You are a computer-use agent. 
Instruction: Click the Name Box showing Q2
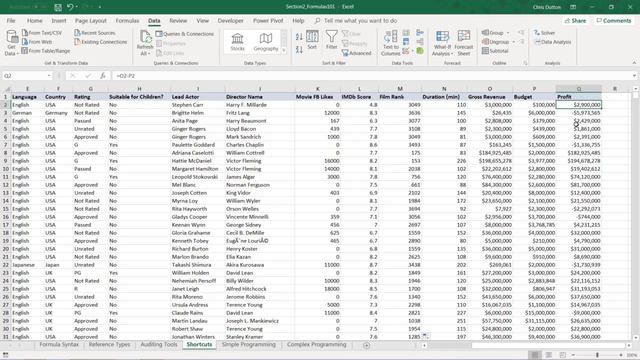point(24,76)
